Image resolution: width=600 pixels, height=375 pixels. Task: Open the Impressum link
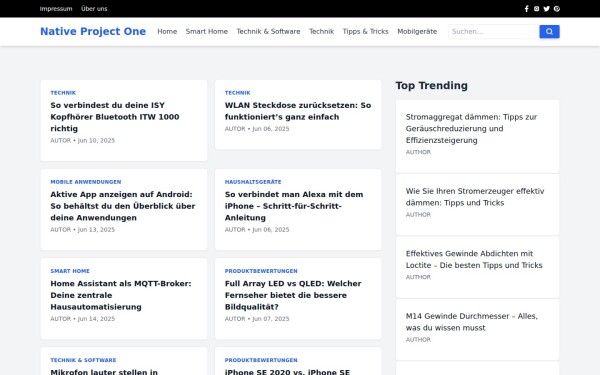coord(56,9)
